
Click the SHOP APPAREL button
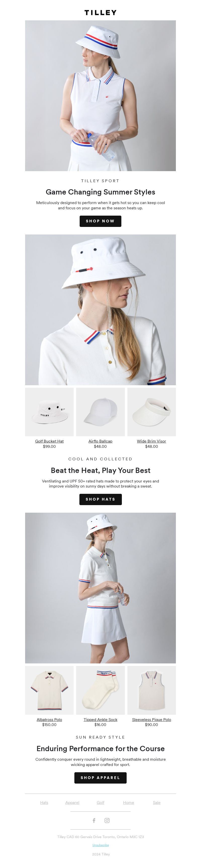tap(100, 777)
